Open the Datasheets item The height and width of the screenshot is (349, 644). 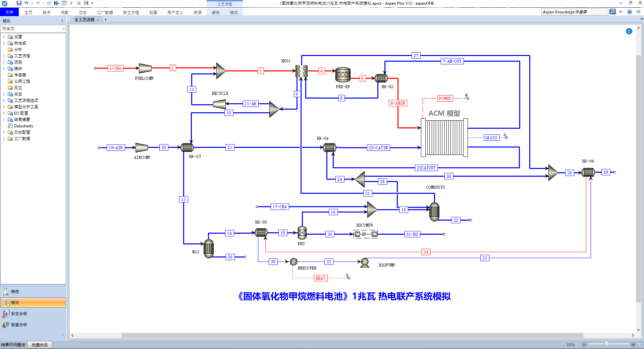(x=20, y=126)
